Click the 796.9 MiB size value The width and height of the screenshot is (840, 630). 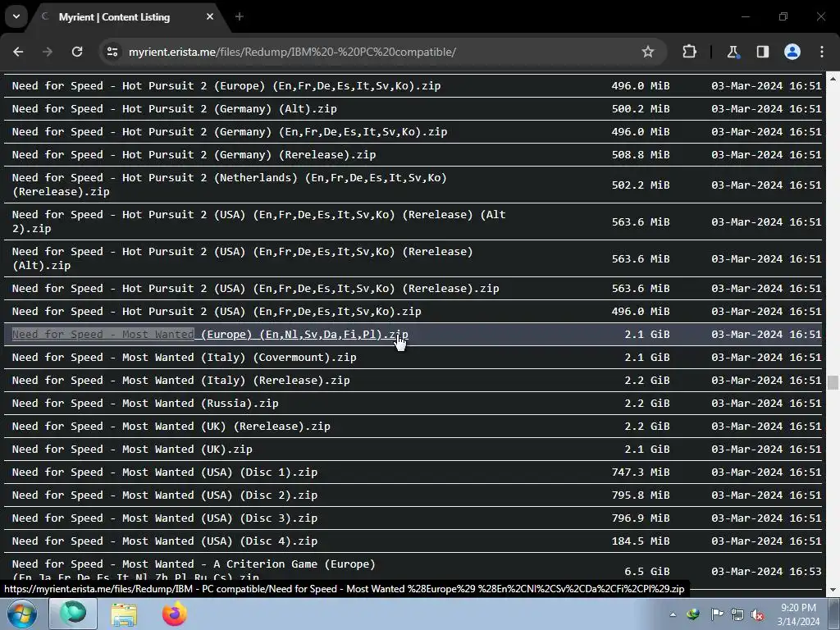[x=641, y=518]
